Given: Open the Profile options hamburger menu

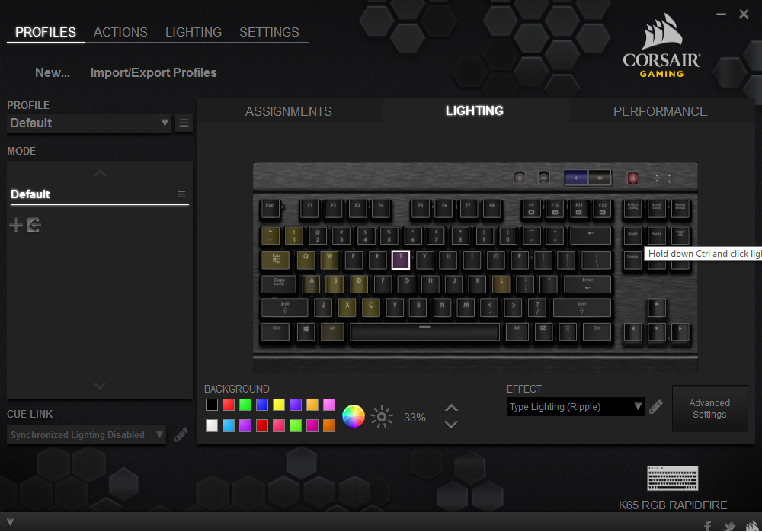Looking at the screenshot, I should pyautogui.click(x=184, y=123).
